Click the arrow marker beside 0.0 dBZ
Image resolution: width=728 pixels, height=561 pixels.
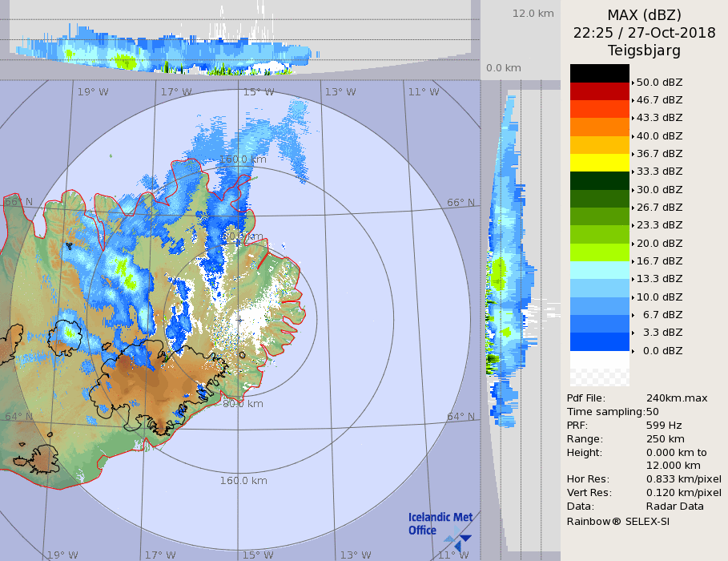click(x=633, y=351)
